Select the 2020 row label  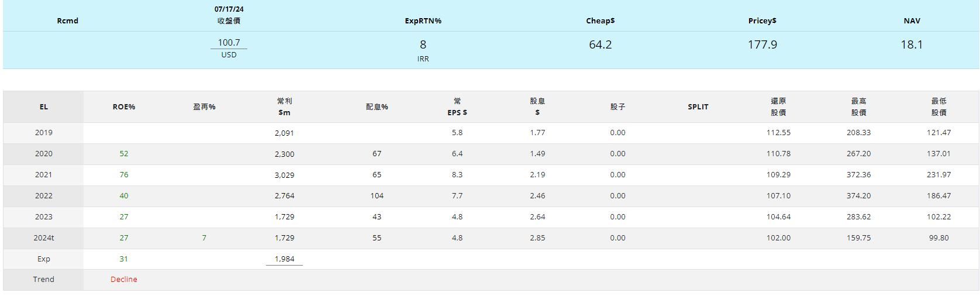pos(44,154)
